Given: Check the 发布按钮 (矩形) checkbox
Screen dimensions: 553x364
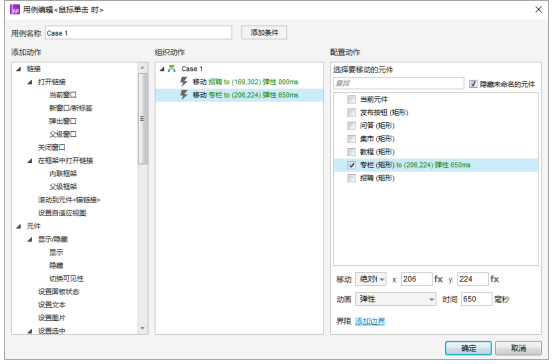Looking at the screenshot, I should point(351,113).
